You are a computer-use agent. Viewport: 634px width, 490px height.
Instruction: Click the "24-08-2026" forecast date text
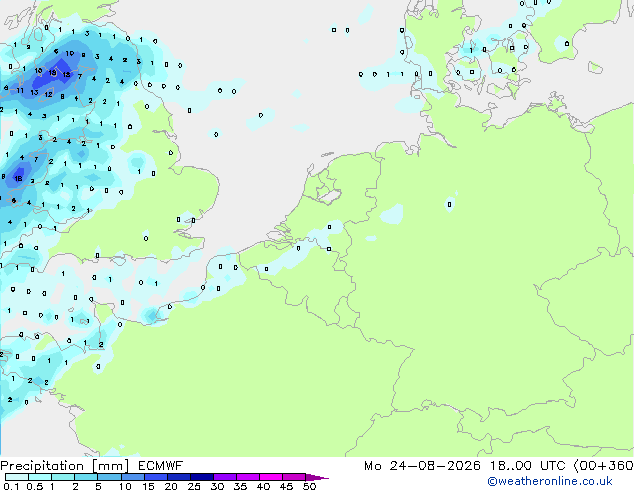[x=435, y=466]
